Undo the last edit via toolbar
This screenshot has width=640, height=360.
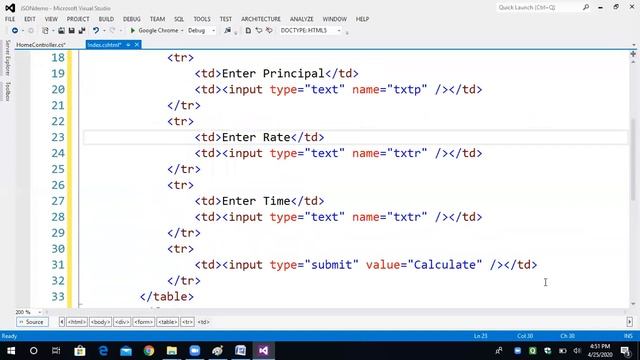click(96, 31)
